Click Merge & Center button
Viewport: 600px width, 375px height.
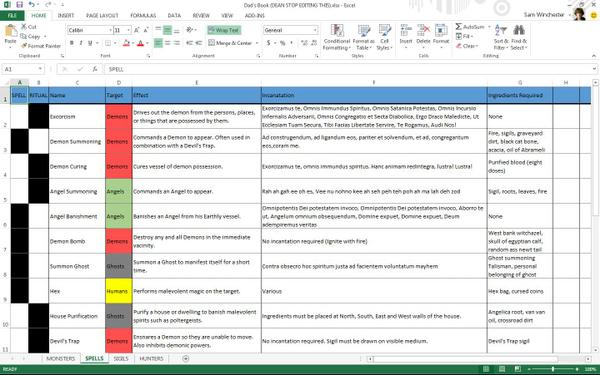pos(230,43)
